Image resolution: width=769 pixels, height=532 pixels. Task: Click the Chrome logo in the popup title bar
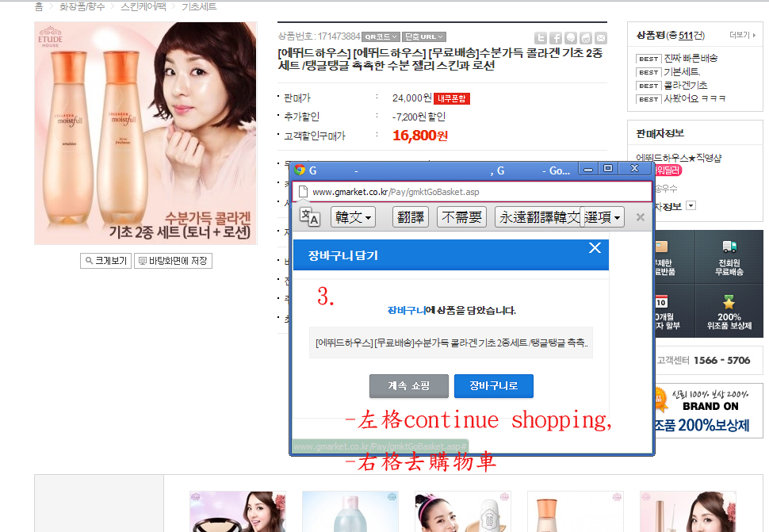tap(300, 170)
